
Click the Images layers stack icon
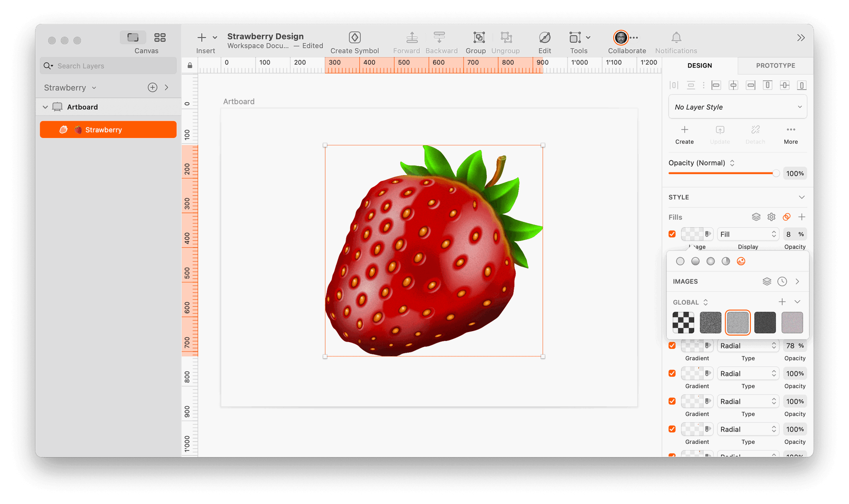point(767,282)
